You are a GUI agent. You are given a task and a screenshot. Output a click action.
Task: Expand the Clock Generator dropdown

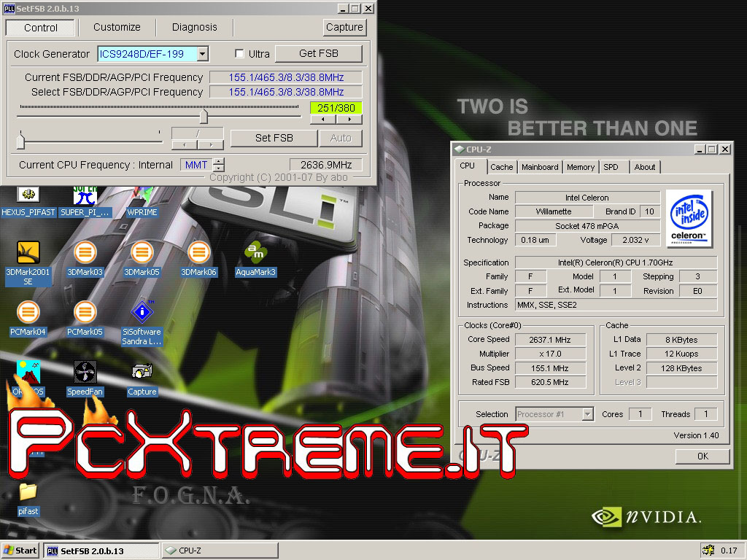[203, 54]
